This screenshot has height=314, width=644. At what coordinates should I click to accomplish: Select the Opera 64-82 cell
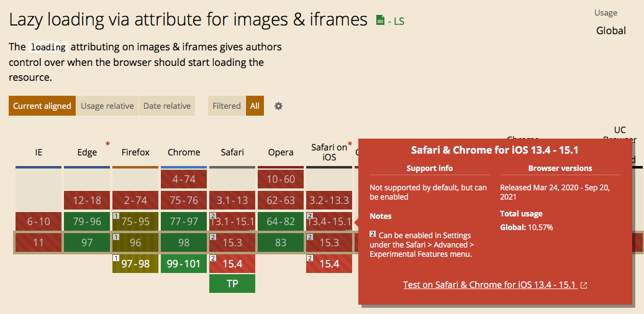click(281, 221)
